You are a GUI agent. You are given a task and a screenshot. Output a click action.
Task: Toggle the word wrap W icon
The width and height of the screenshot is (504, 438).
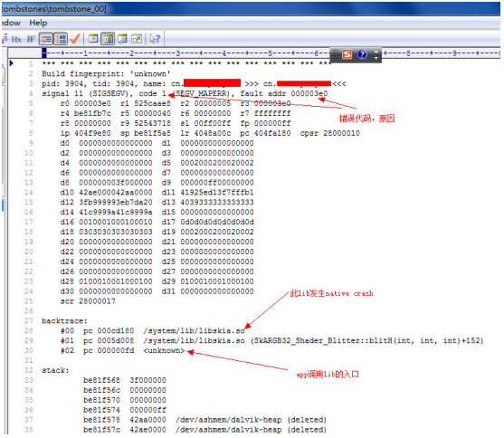coord(31,39)
